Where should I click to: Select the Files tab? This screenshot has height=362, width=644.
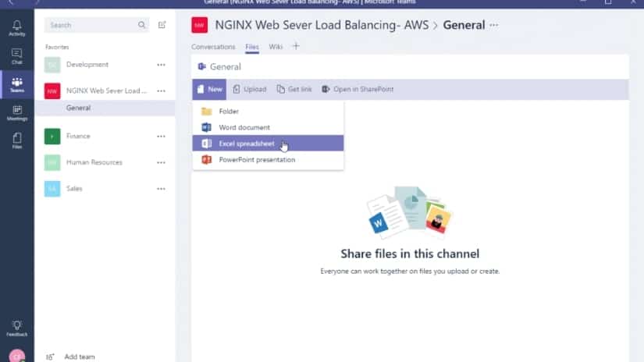(x=252, y=47)
